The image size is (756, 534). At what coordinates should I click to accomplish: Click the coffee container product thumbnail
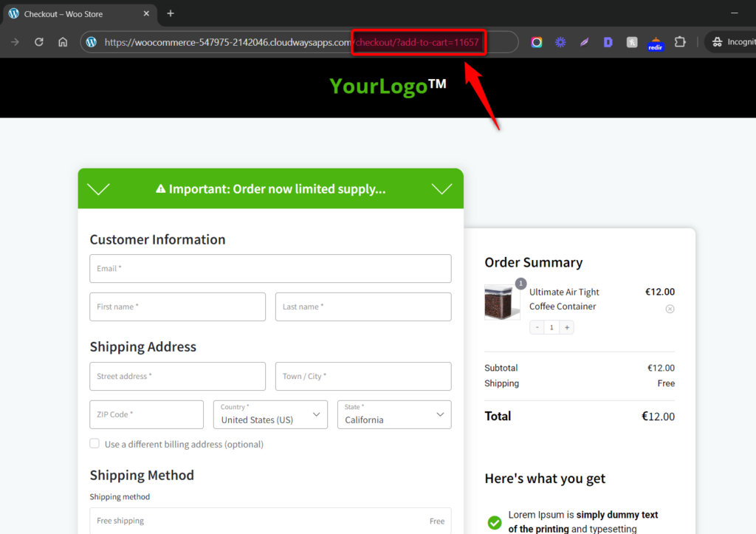pos(501,302)
